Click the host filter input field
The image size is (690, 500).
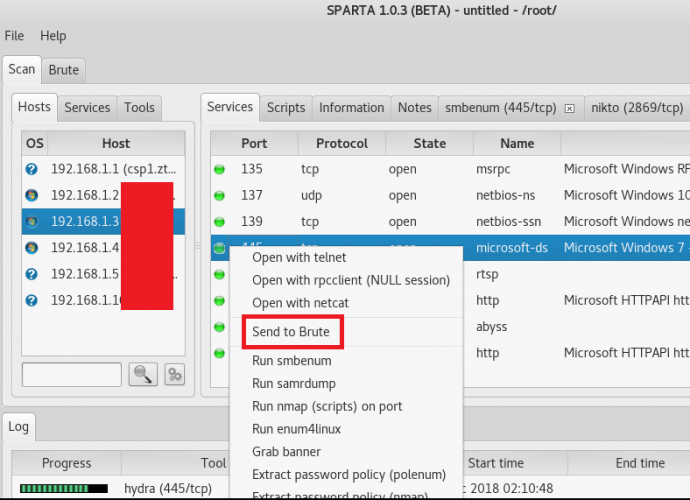[72, 375]
